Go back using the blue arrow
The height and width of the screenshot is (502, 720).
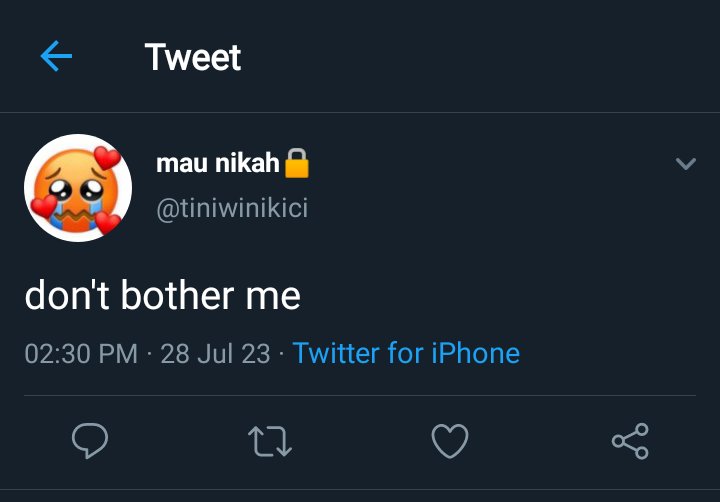point(56,56)
